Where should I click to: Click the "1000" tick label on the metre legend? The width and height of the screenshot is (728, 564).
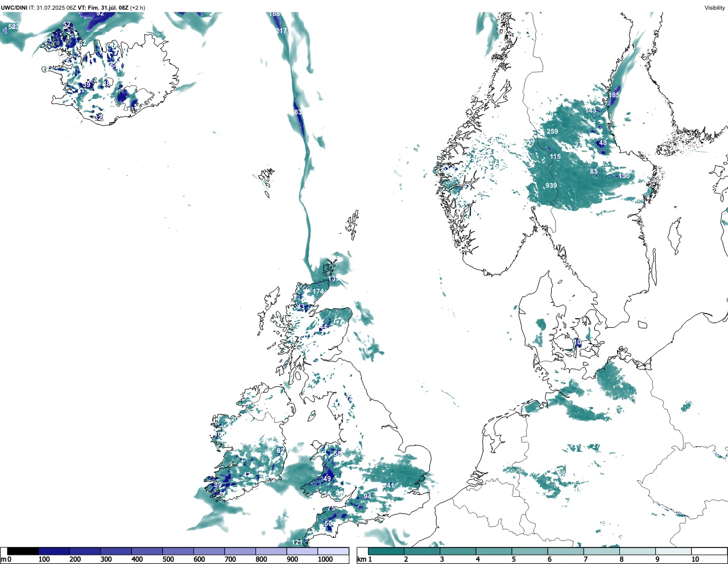tap(325, 559)
